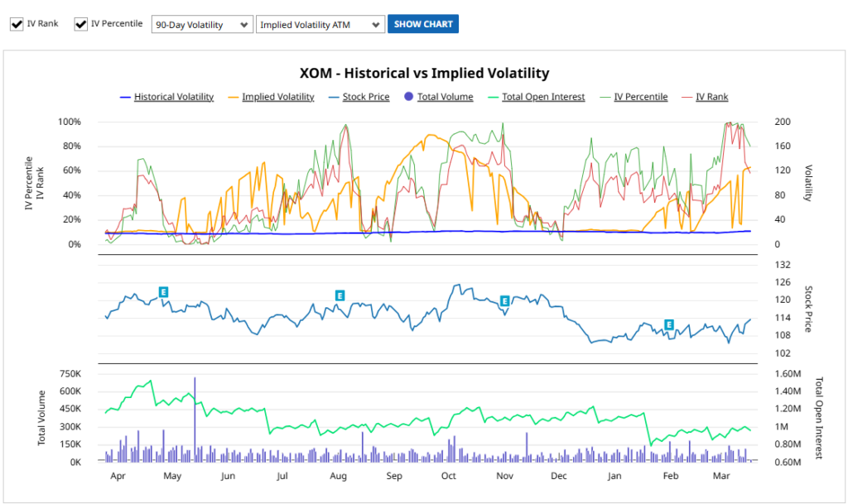Open the earnings marker near February
Screen dimensions: 848x504
[669, 324]
